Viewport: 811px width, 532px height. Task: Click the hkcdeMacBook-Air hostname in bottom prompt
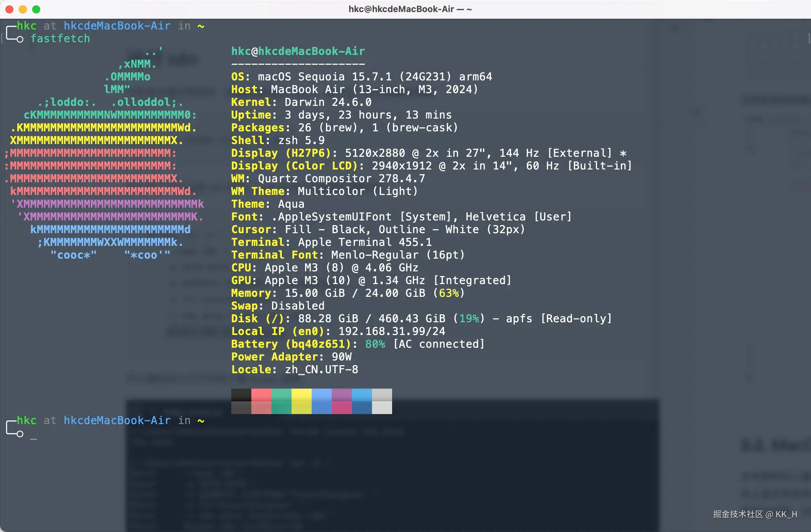click(117, 421)
